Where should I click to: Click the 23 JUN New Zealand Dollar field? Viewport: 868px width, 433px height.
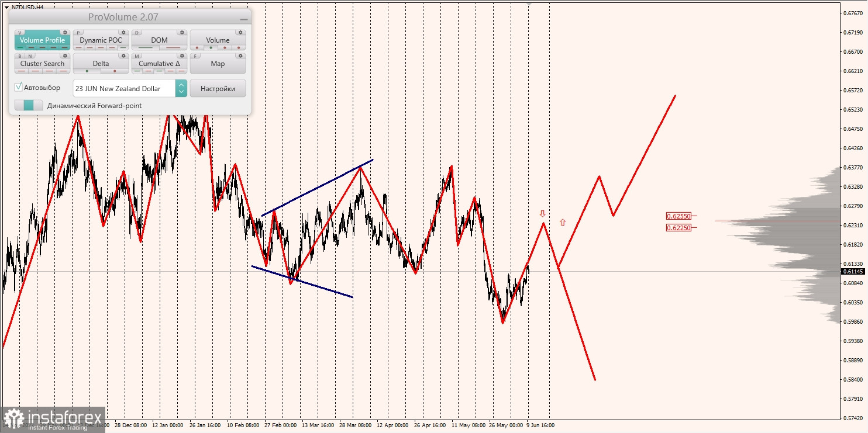coord(124,88)
